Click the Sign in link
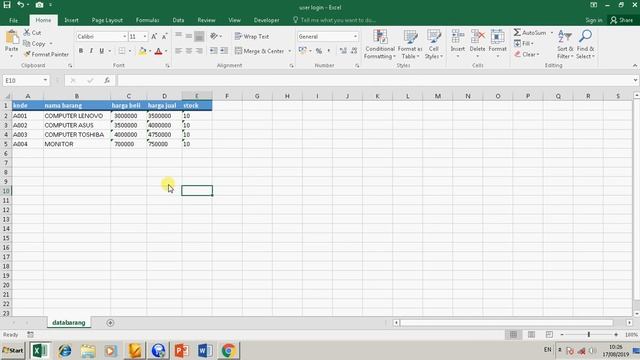This screenshot has height=360, width=640. (x=594, y=20)
